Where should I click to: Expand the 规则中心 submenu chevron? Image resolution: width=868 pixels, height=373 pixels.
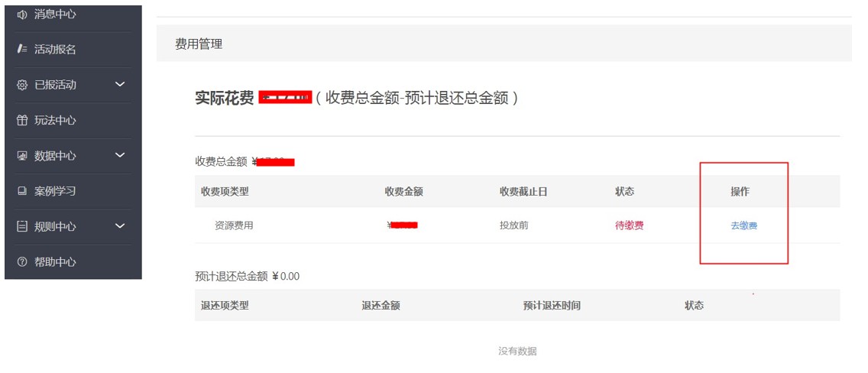[120, 226]
